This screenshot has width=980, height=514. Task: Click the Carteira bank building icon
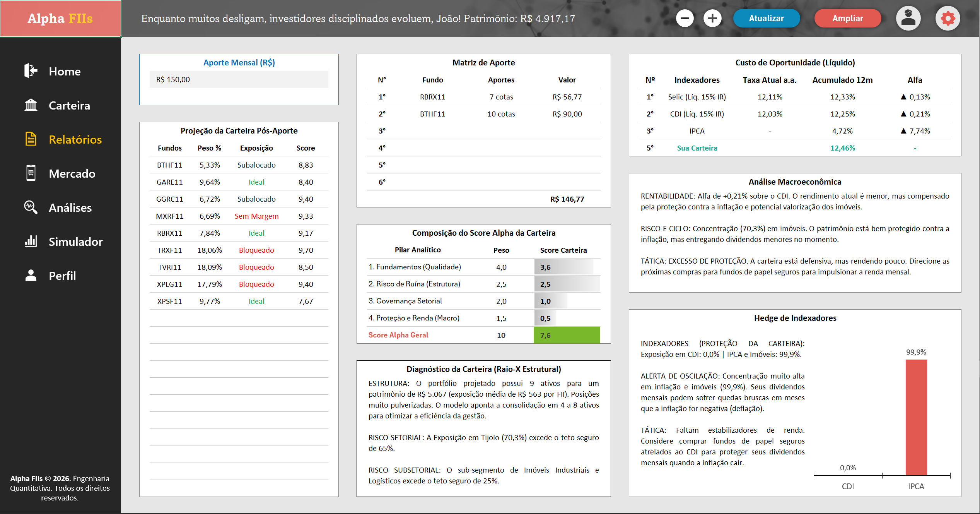click(31, 105)
